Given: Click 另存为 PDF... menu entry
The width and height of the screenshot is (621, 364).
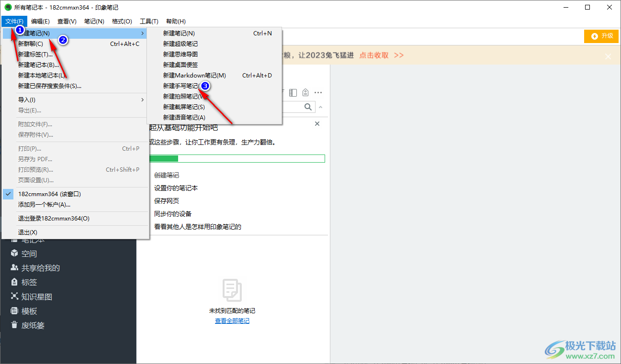Looking at the screenshot, I should coord(76,159).
